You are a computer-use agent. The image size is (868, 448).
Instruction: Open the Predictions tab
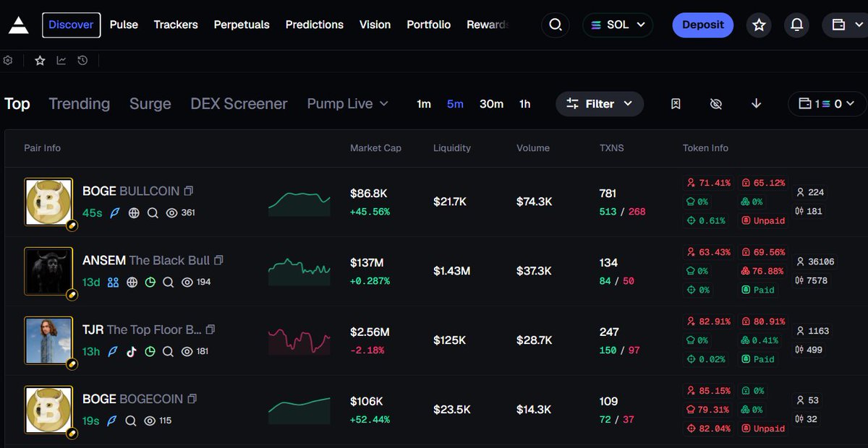click(x=315, y=25)
